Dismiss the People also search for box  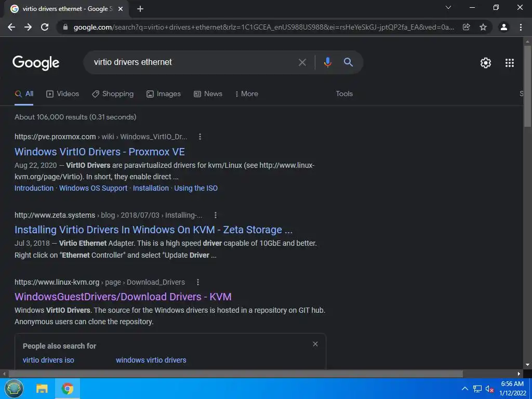pos(315,344)
